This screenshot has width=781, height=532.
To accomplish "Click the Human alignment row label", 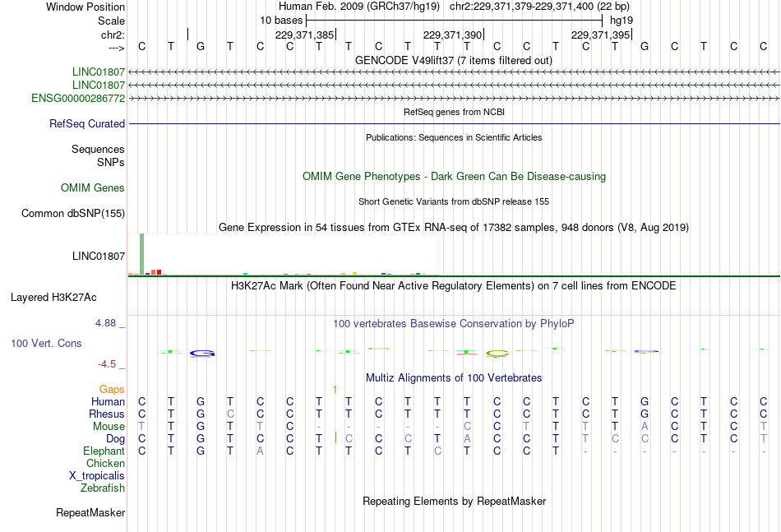I will point(108,402).
